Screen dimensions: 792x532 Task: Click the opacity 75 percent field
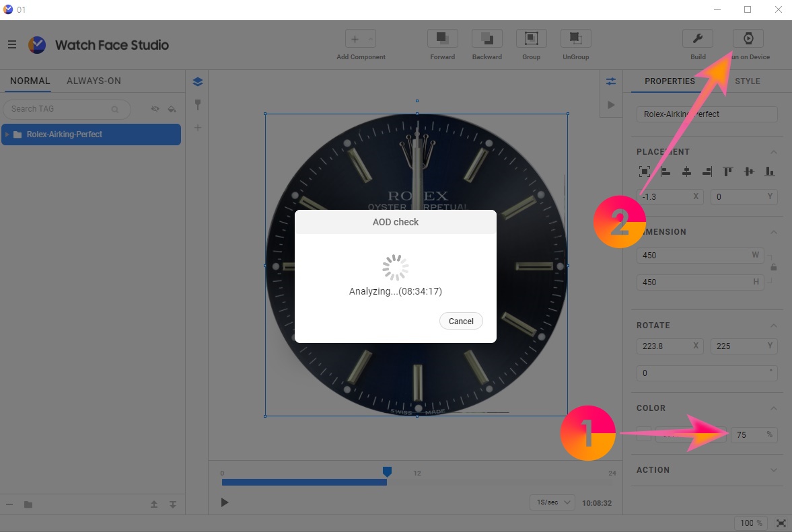point(754,434)
